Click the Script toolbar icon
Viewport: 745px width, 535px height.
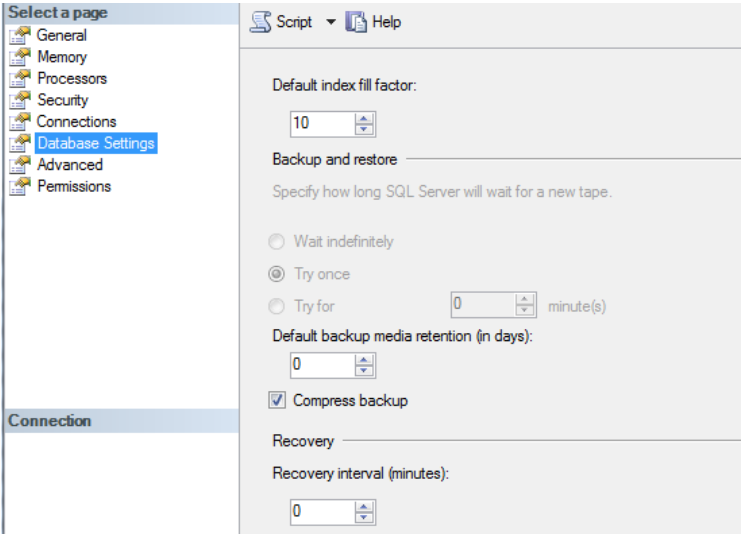click(259, 22)
